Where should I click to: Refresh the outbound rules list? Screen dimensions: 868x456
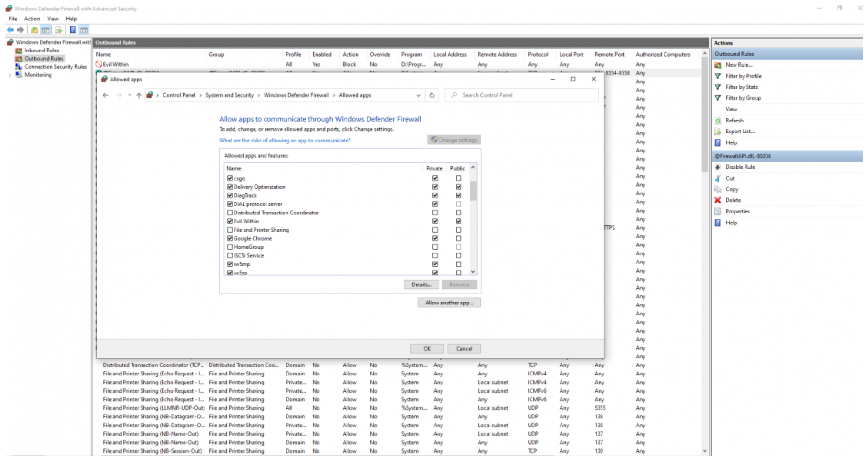click(734, 120)
